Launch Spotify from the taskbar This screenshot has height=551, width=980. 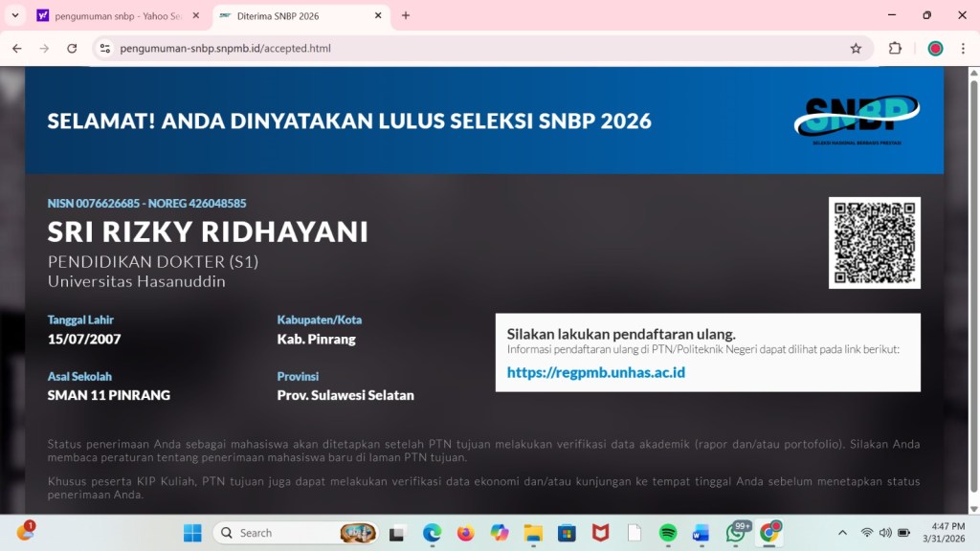pyautogui.click(x=667, y=533)
